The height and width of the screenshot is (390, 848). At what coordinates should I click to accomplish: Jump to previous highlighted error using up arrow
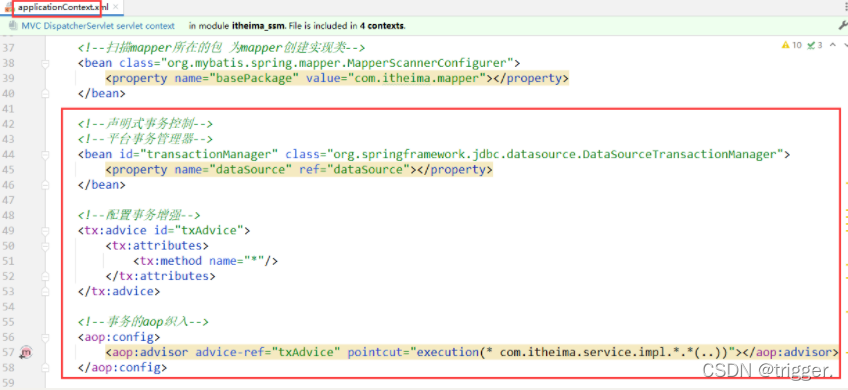coord(832,45)
